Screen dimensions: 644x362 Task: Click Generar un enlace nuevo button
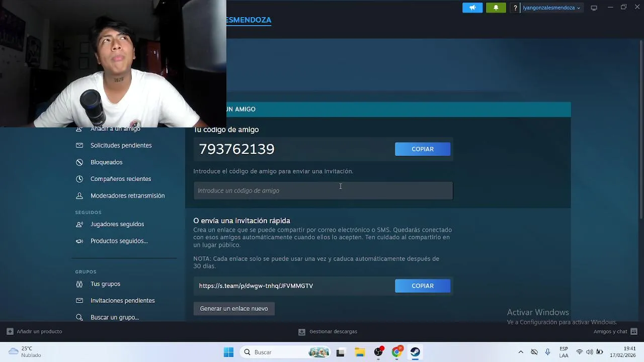pos(234,309)
